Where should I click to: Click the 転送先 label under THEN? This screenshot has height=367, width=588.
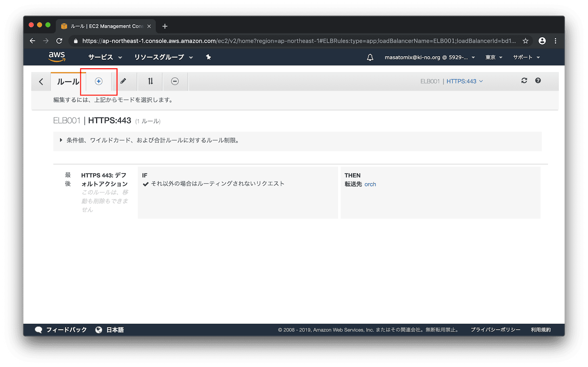(x=353, y=184)
